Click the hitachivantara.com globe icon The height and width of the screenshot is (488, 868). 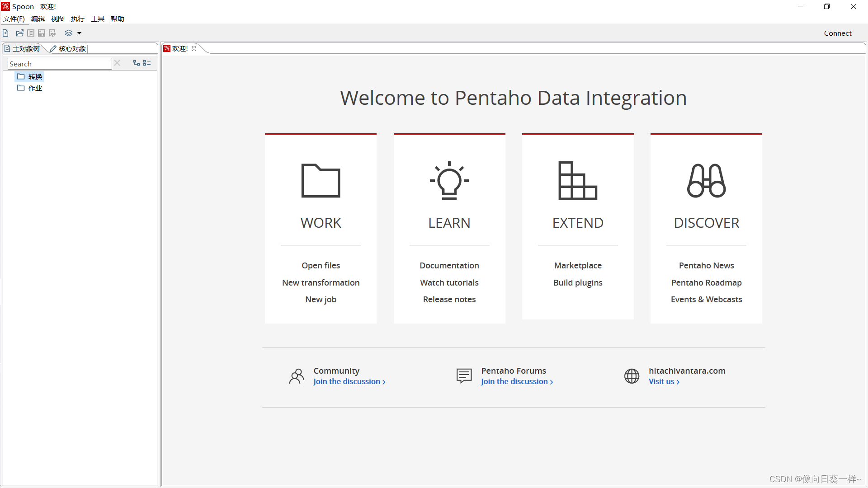632,376
